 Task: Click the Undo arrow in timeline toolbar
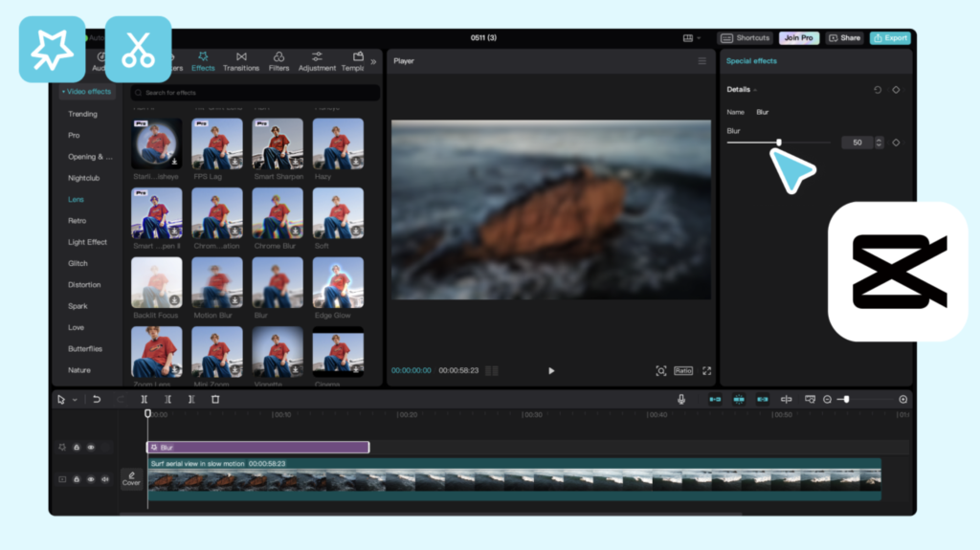point(97,399)
